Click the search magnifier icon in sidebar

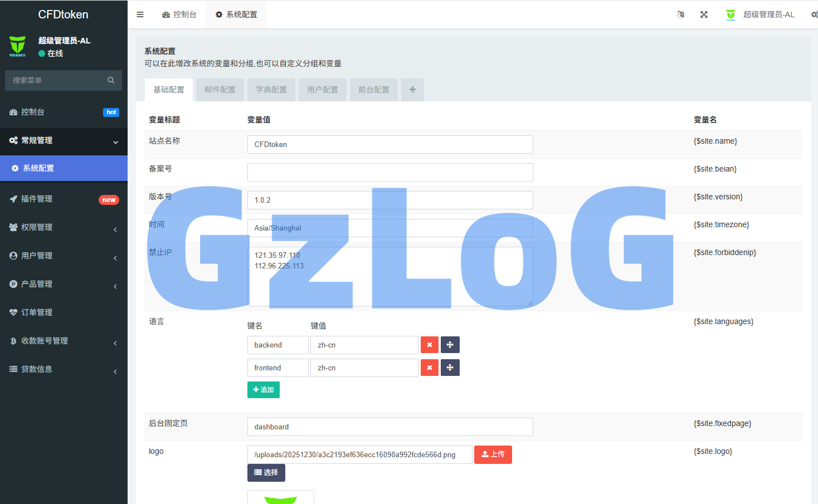click(x=111, y=80)
